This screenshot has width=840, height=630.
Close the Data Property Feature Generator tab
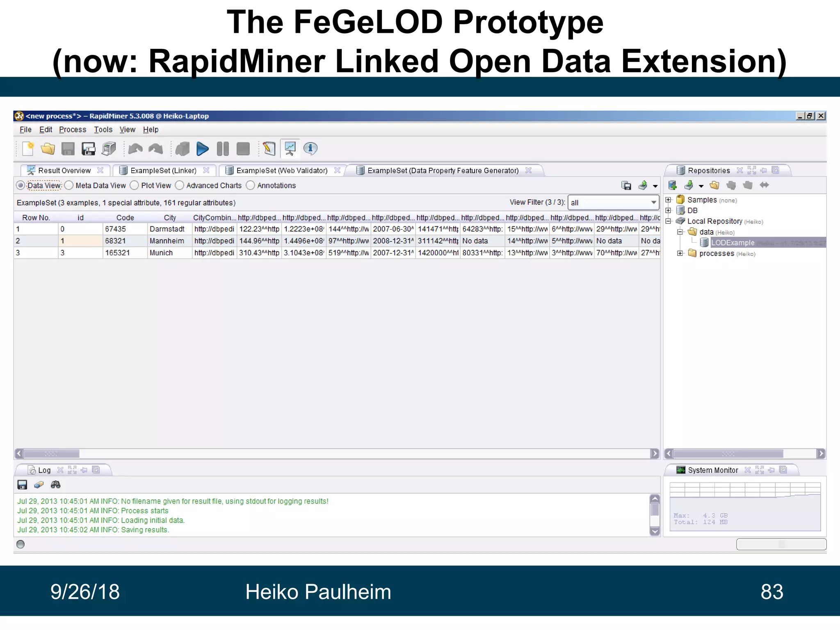coord(528,170)
